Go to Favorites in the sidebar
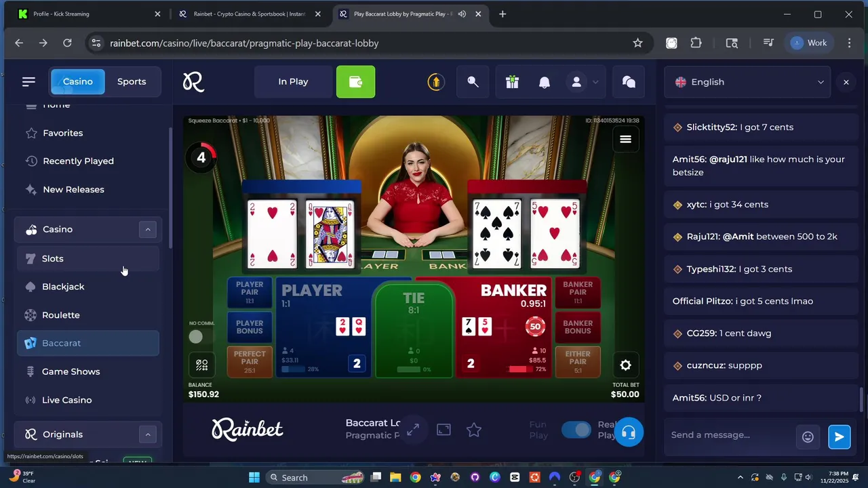Image resolution: width=868 pixels, height=488 pixels. click(x=88, y=133)
